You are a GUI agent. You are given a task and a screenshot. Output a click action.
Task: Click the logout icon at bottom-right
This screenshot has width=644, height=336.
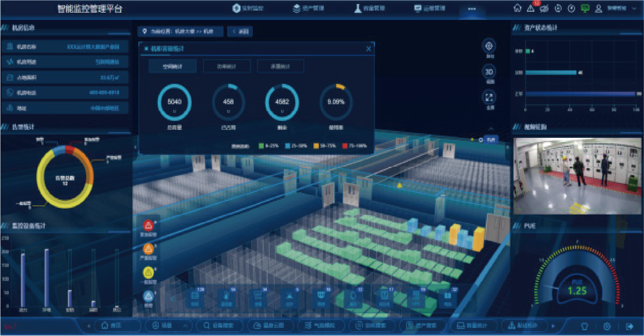[x=630, y=326]
